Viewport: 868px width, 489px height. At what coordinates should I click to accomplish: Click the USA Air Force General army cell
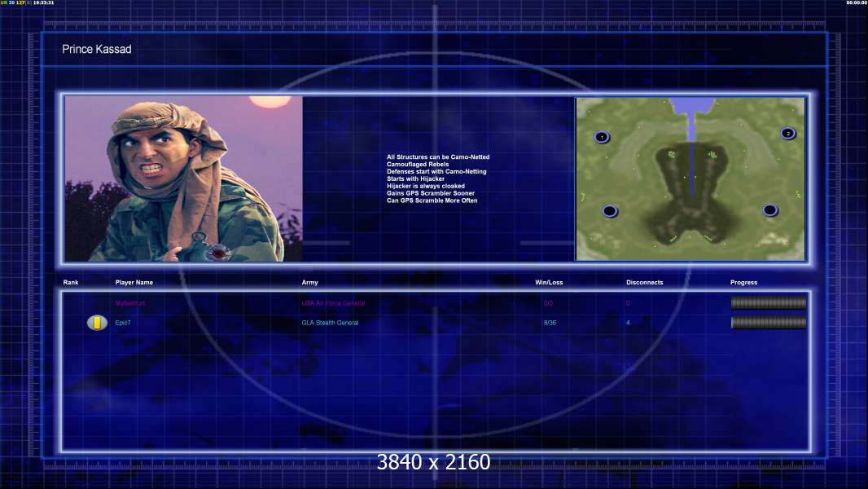(333, 303)
